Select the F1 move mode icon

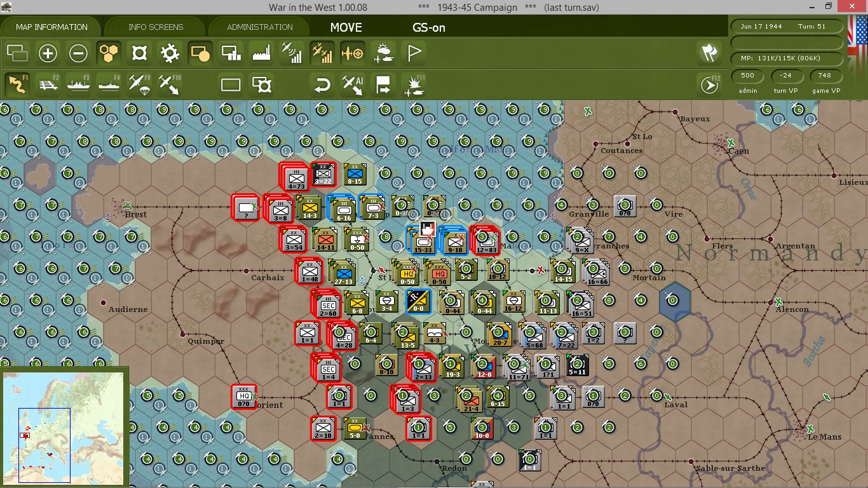17,85
